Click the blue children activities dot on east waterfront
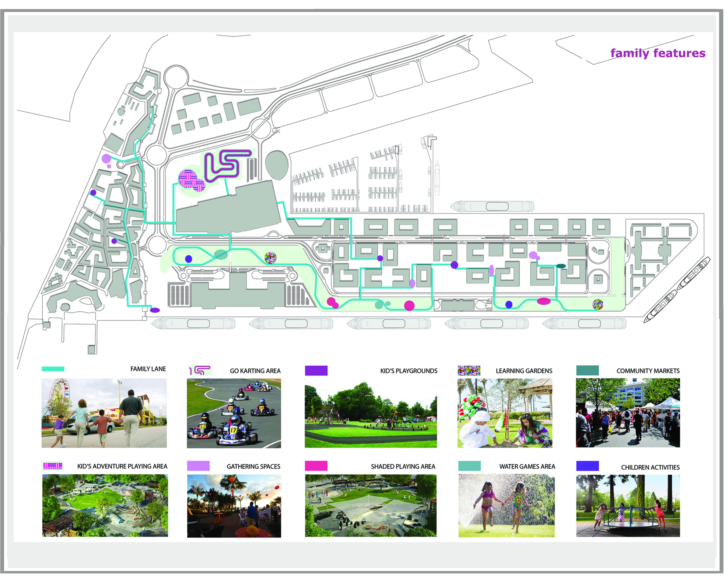The width and height of the screenshot is (728, 584). [509, 305]
